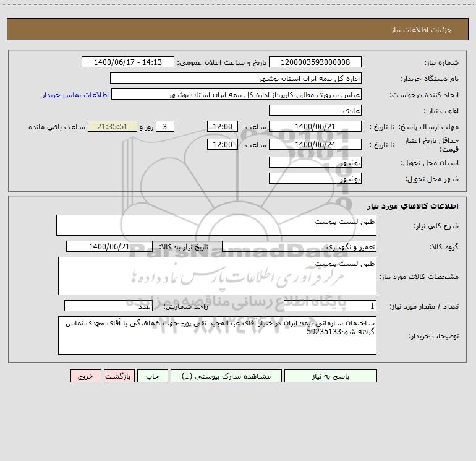
Task: Click the مهلت ارسال پاسخ label
Action: tap(428, 127)
